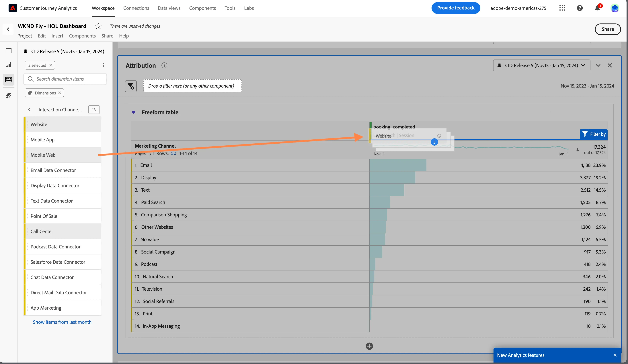Click the Share button at top right
This screenshot has height=364, width=628.
click(608, 29)
